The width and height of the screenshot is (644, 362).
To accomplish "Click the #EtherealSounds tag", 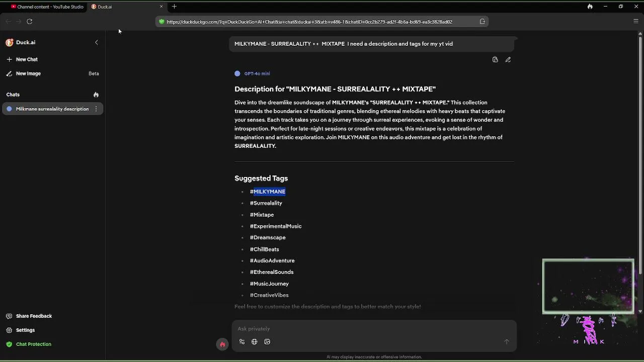I will click(x=272, y=273).
